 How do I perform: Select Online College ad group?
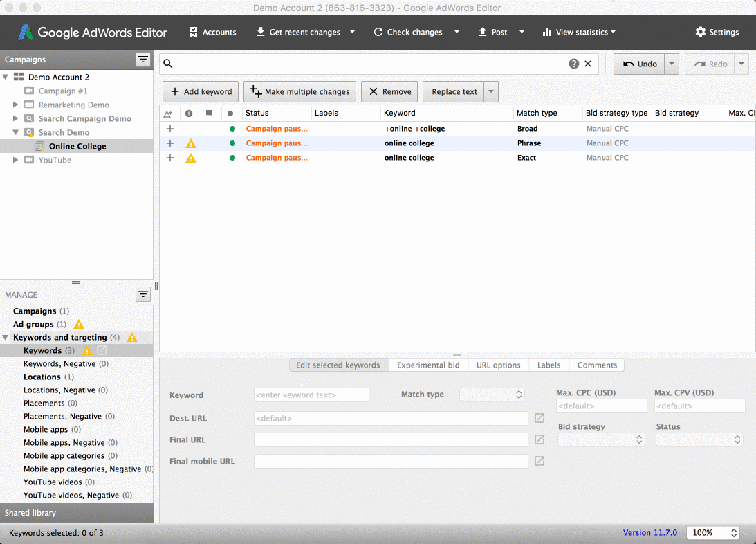coord(77,146)
